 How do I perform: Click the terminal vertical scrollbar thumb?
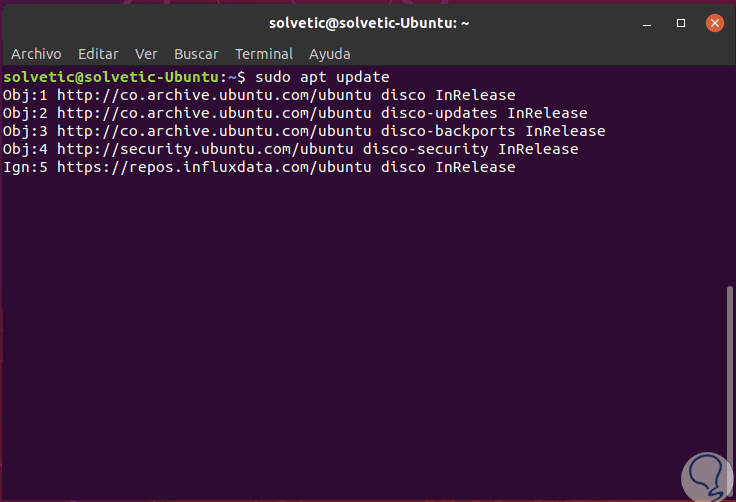pos(730,390)
